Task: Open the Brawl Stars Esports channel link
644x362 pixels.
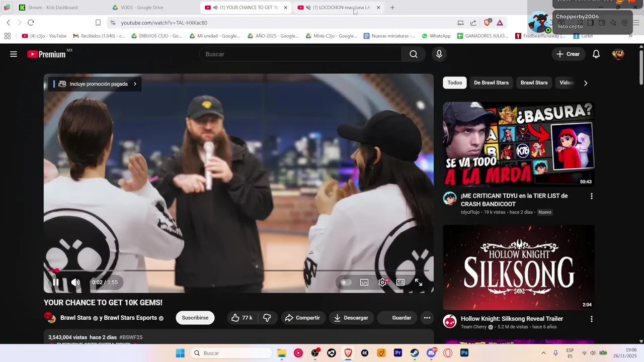Action: point(130,318)
